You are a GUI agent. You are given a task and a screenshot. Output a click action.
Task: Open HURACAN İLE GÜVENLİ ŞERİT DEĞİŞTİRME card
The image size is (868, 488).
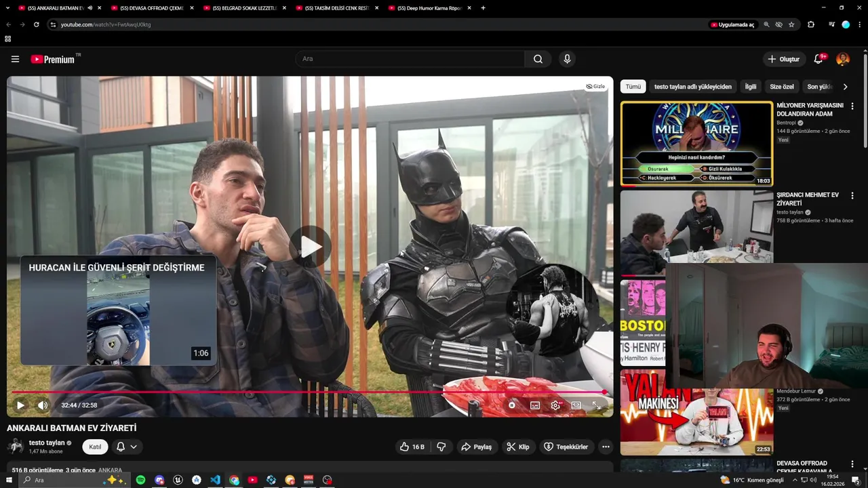(x=118, y=310)
